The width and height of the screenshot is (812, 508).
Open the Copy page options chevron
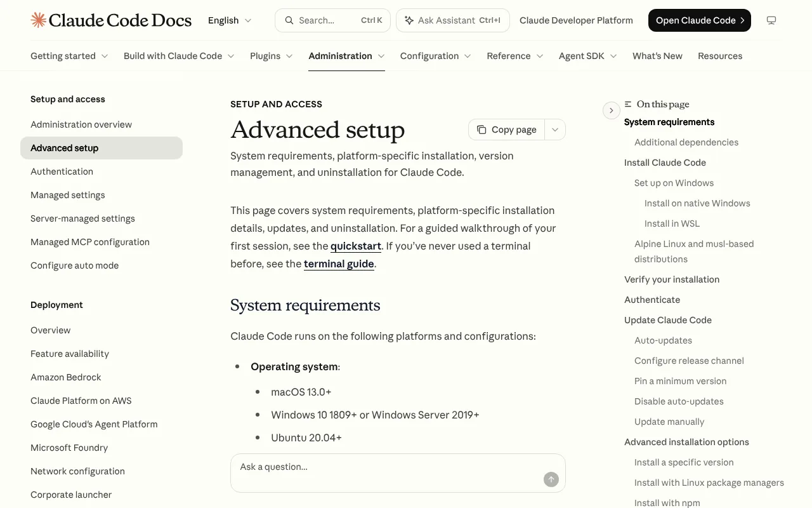[x=555, y=130]
